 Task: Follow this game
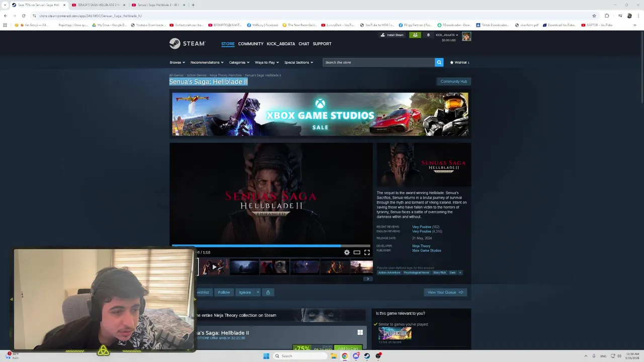tap(224, 292)
